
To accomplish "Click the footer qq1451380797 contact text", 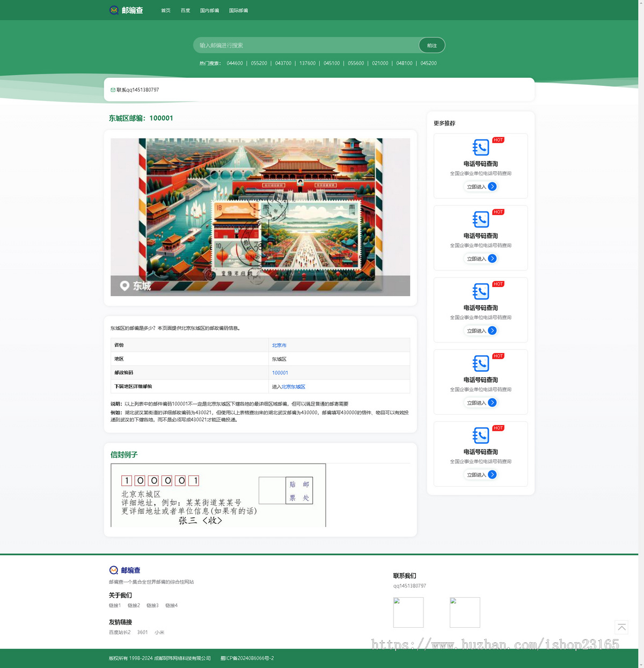I will click(409, 586).
